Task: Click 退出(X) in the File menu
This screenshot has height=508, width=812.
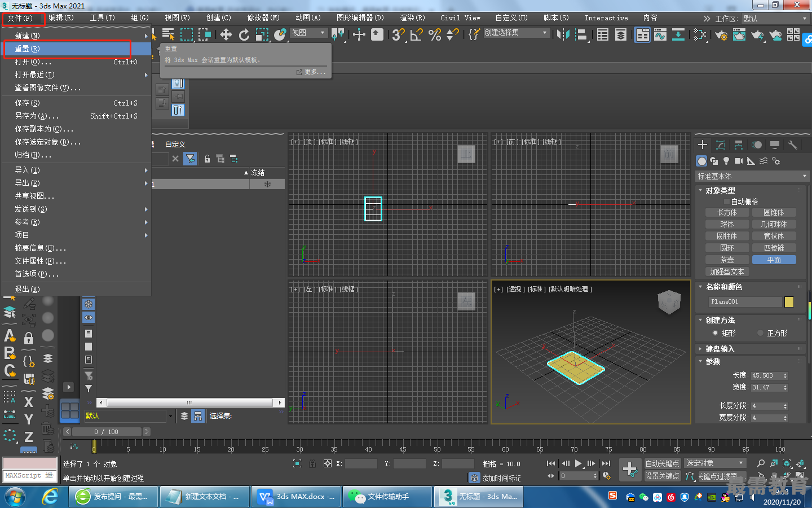Action: point(77,289)
